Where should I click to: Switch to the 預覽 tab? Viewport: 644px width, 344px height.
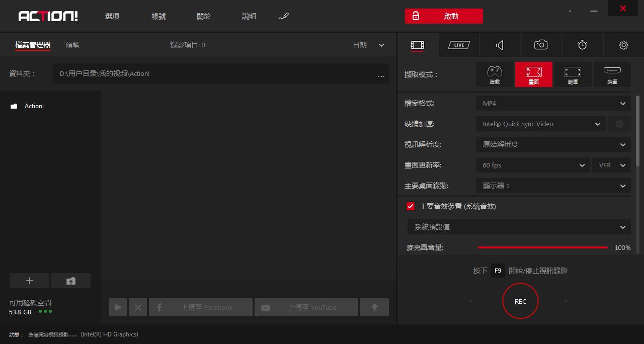(72, 45)
